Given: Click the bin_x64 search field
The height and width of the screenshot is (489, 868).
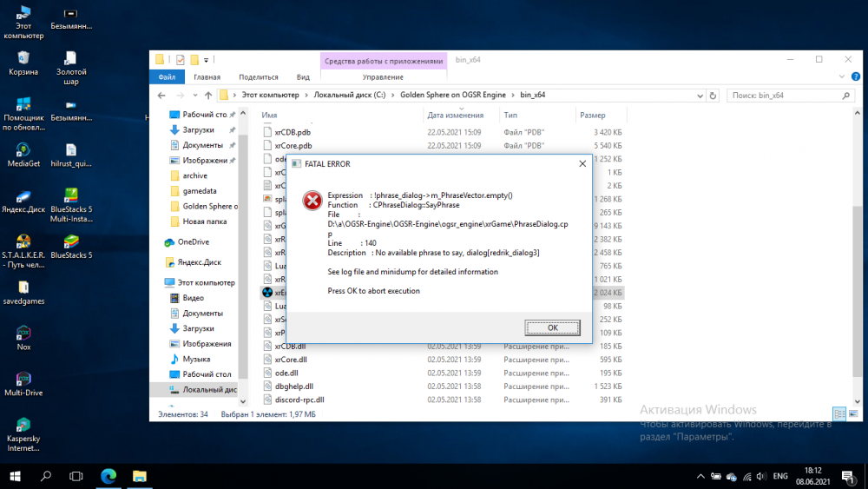Looking at the screenshot, I should click(x=786, y=95).
